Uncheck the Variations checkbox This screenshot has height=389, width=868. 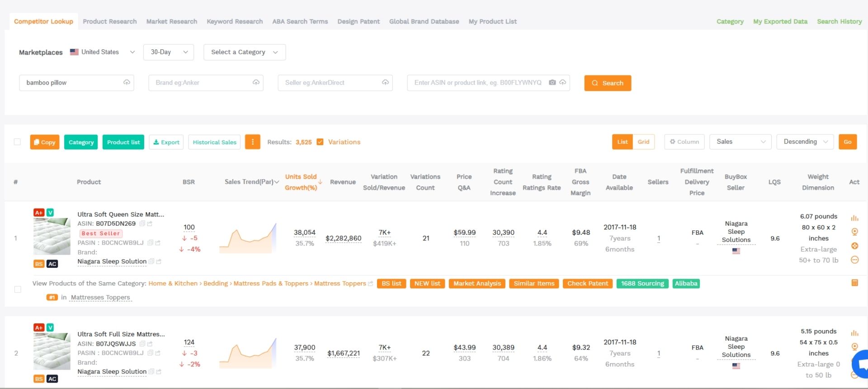[320, 142]
